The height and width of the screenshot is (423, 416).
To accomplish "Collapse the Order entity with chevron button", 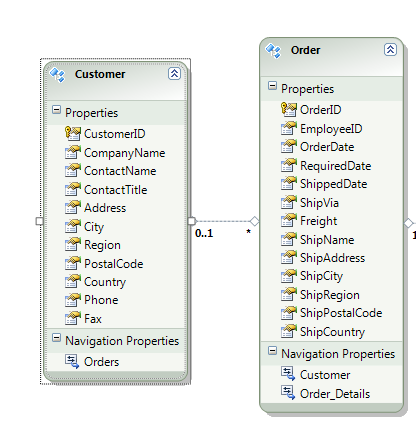I will click(390, 50).
